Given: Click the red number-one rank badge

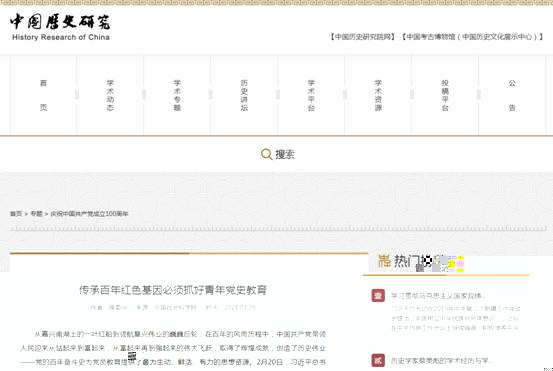Looking at the screenshot, I should [x=378, y=296].
